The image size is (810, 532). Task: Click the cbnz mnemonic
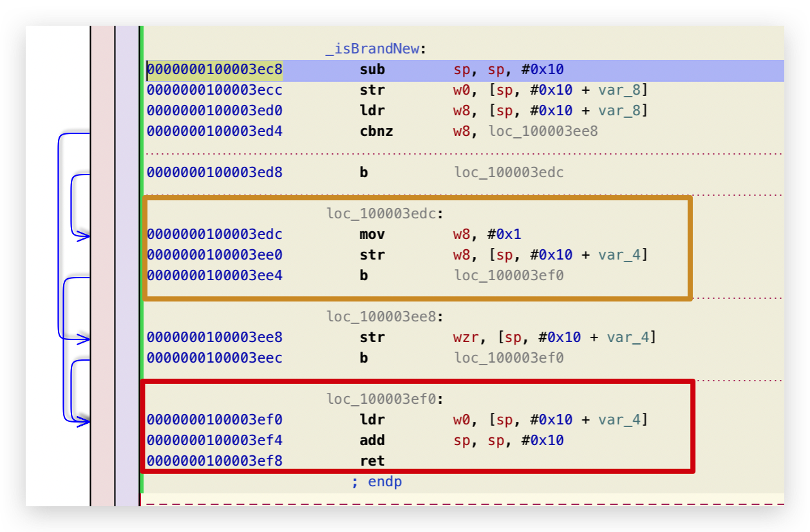[x=376, y=131]
